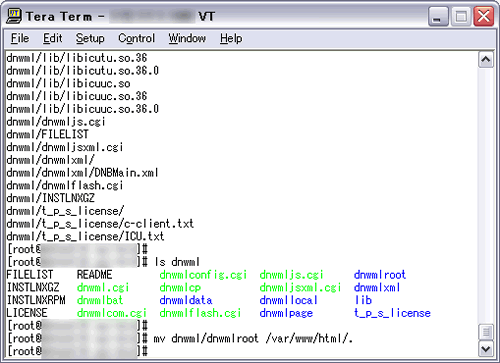Click blue dnwmllocal directory entry

[x=288, y=300]
